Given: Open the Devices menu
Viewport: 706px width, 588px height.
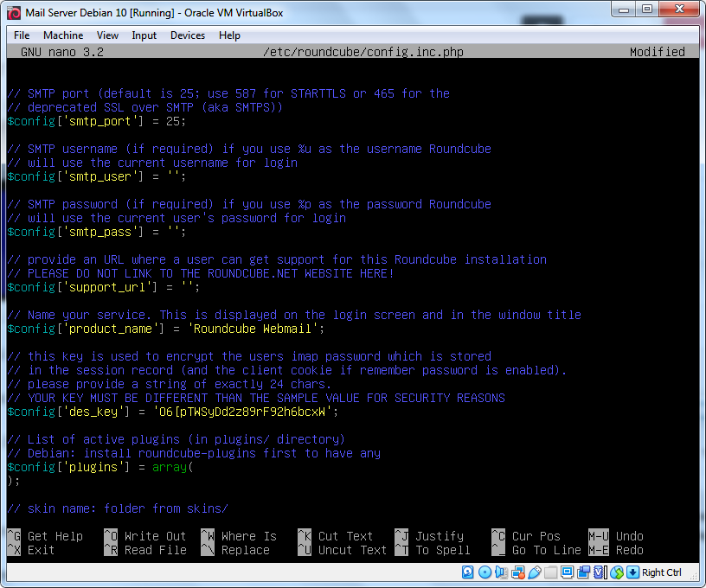Looking at the screenshot, I should point(187,35).
